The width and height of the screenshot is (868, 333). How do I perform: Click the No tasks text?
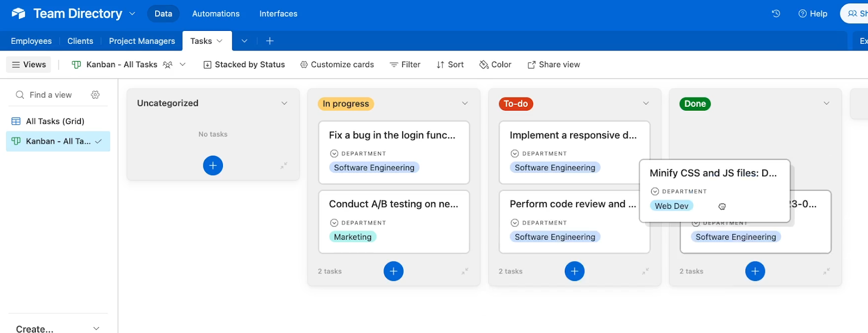pos(213,134)
